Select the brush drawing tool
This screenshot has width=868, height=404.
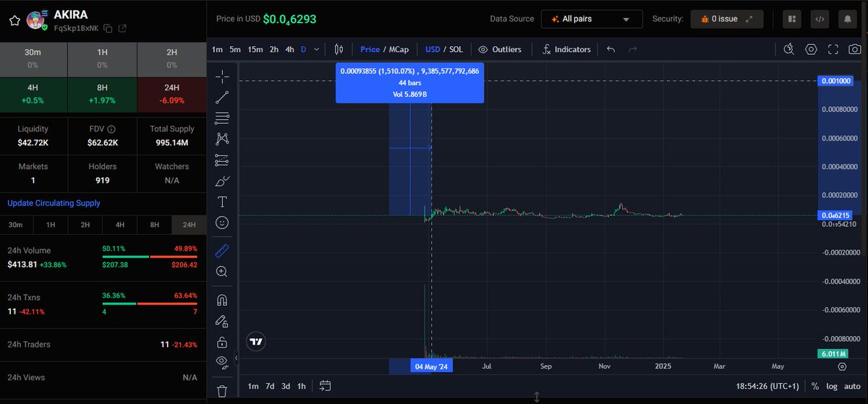[x=222, y=181]
